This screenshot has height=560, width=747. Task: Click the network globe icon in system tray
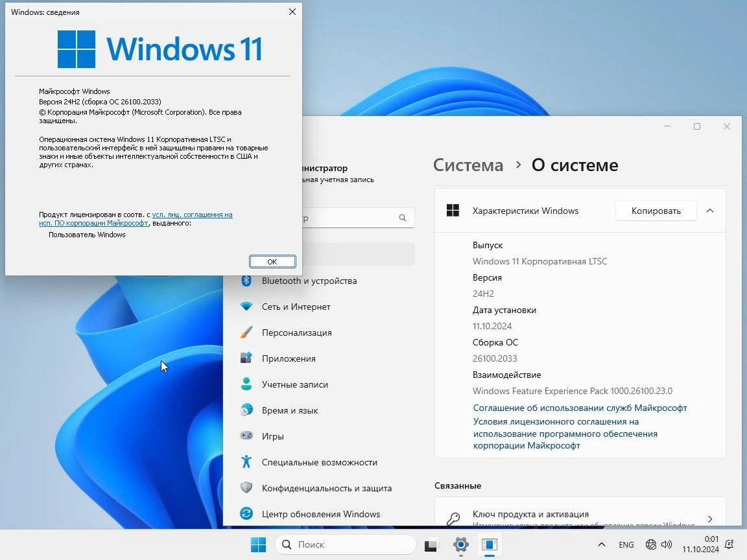651,544
